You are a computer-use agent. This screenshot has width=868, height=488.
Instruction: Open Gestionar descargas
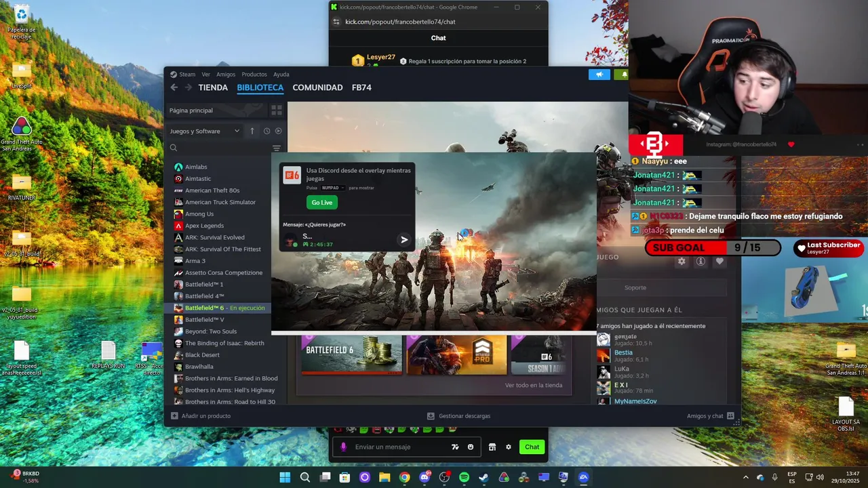click(x=458, y=416)
